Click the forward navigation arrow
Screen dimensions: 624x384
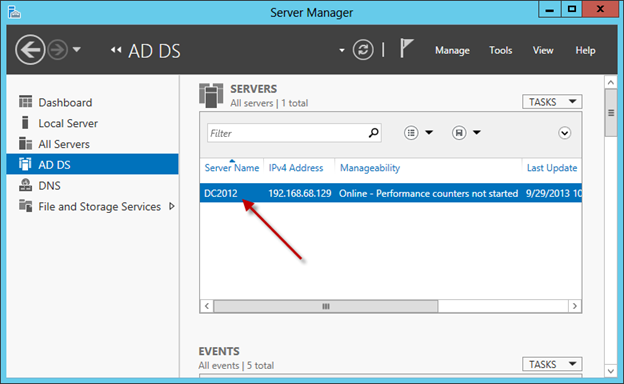click(58, 50)
